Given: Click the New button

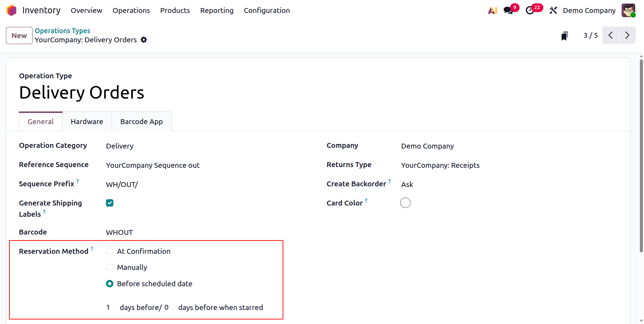Looking at the screenshot, I should pos(19,36).
